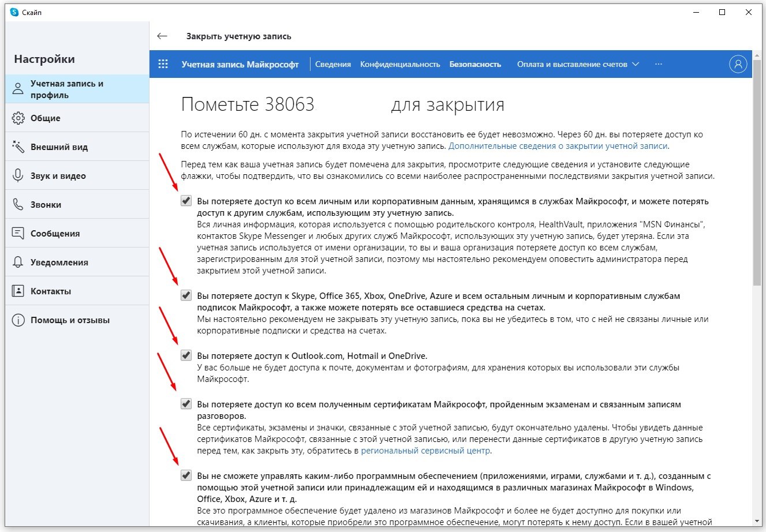Image resolution: width=766 pixels, height=532 pixels.
Task: Open Уведомления settings
Action: [x=77, y=262]
